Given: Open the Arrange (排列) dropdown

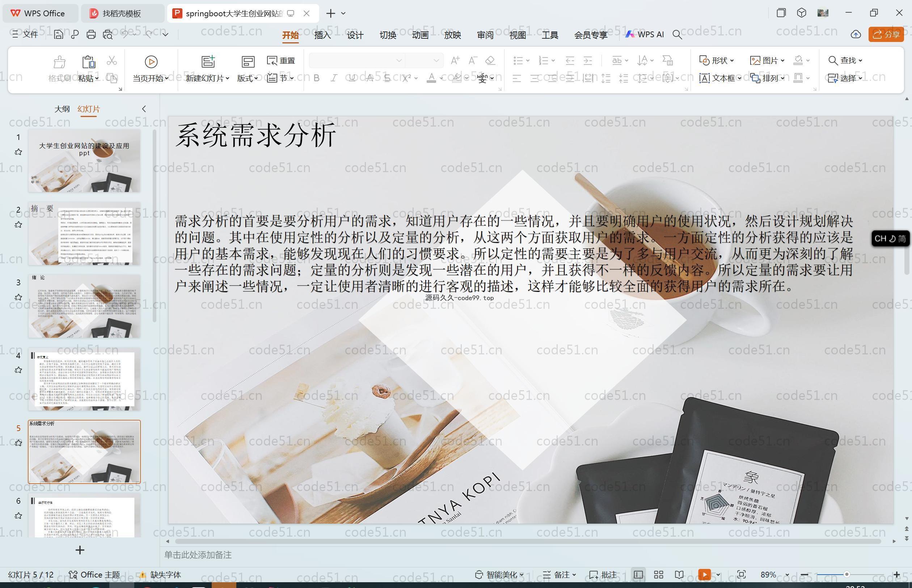Looking at the screenshot, I should pos(767,78).
